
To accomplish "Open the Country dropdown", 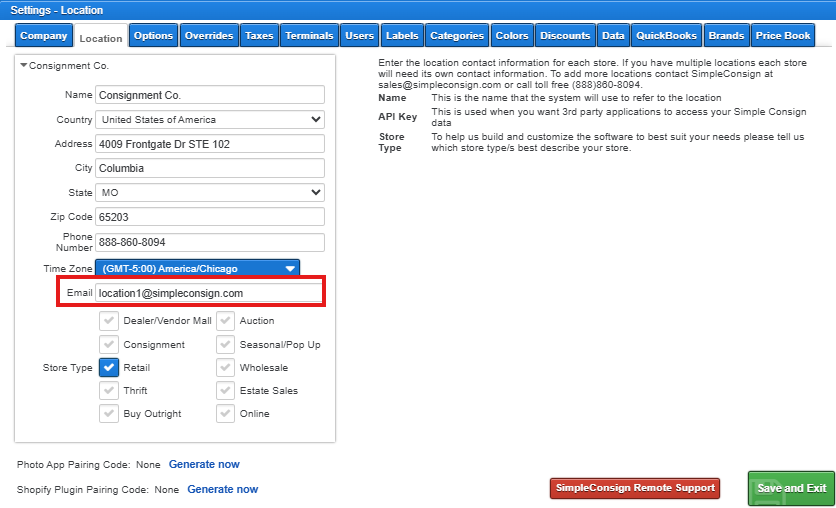I will coord(210,119).
